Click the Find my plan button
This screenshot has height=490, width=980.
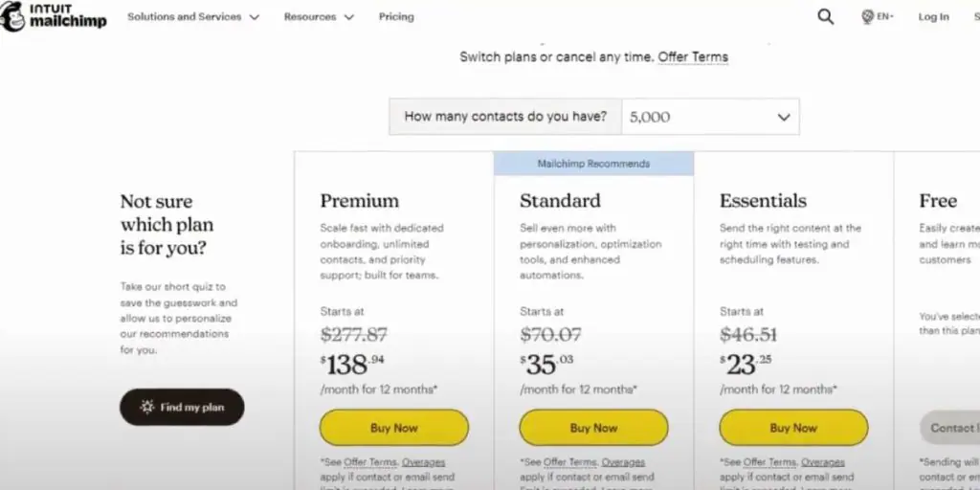coord(182,407)
